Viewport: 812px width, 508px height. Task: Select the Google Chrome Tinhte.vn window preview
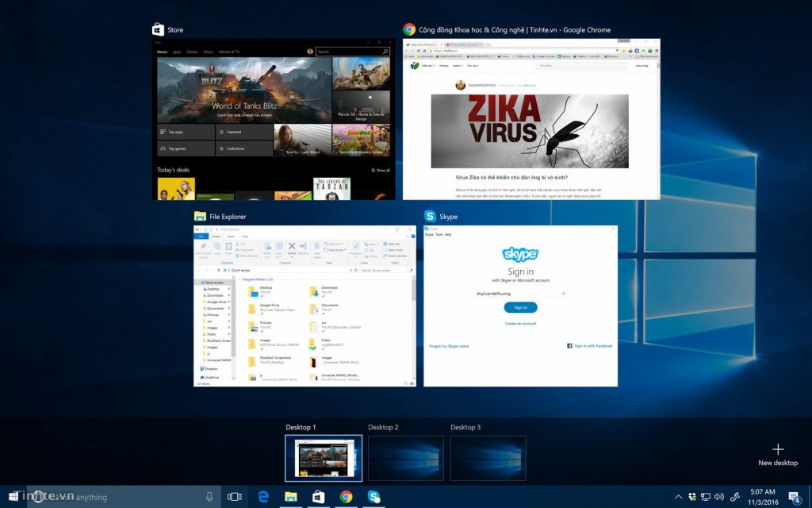click(x=531, y=119)
